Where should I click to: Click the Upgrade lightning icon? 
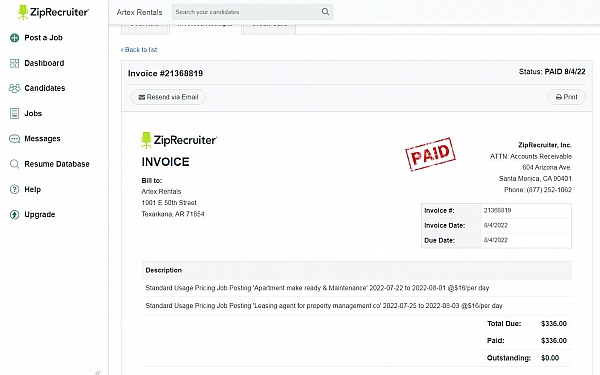tap(15, 215)
